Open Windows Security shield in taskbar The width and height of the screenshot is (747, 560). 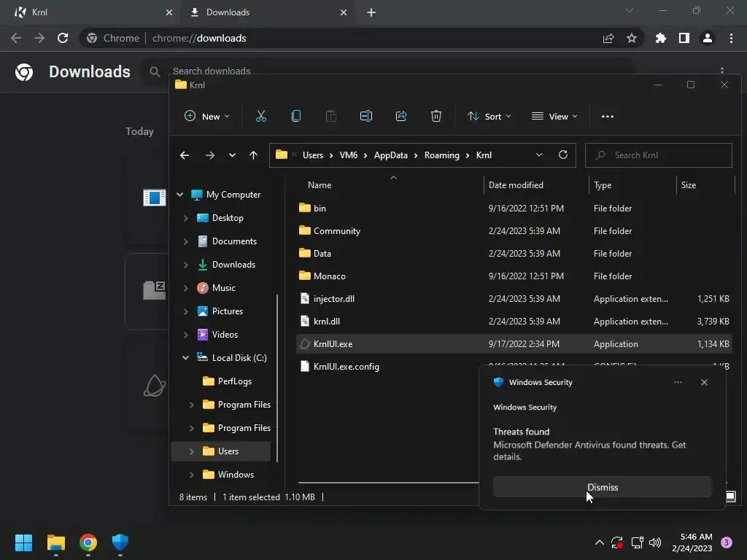tap(120, 542)
